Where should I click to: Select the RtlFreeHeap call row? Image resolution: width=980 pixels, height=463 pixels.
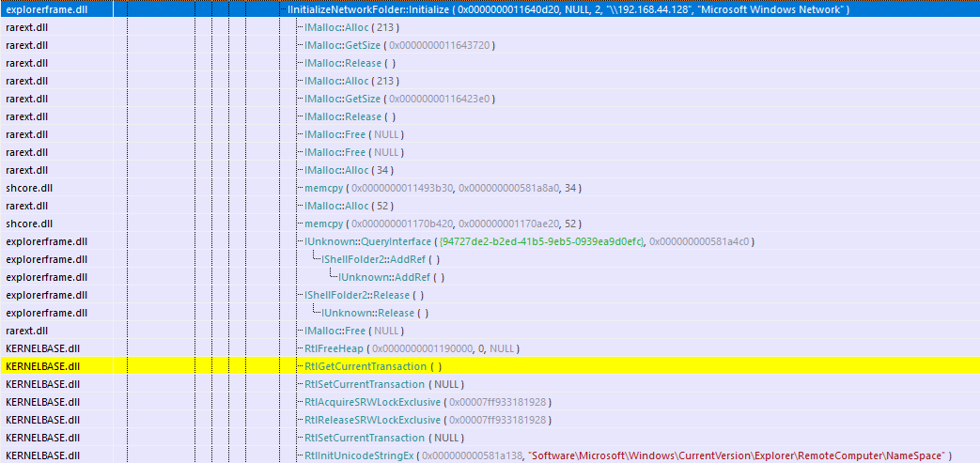click(490, 348)
